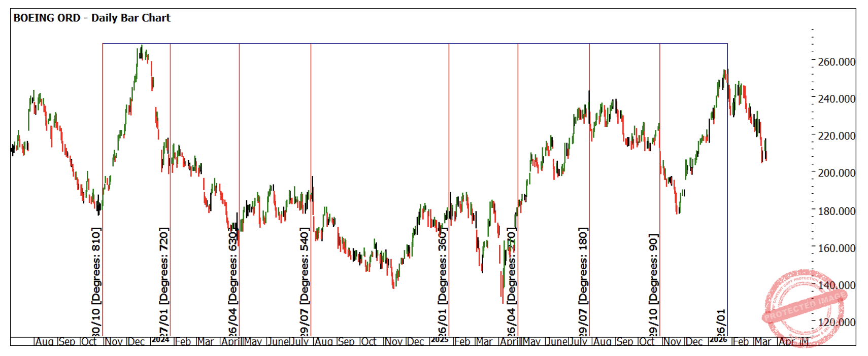Click the 220.000 price level label
The width and height of the screenshot is (868, 356).
(837, 136)
